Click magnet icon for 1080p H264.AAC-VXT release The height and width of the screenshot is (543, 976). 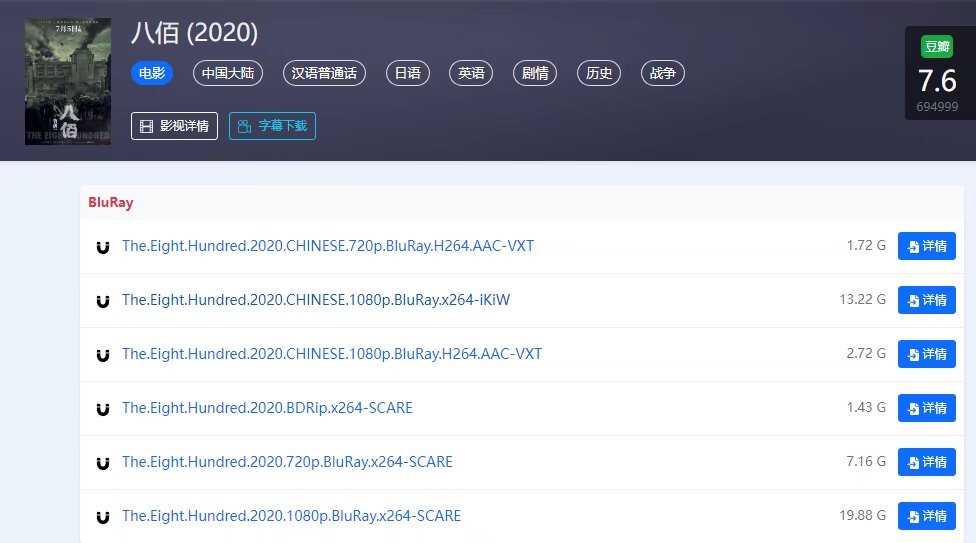102,355
